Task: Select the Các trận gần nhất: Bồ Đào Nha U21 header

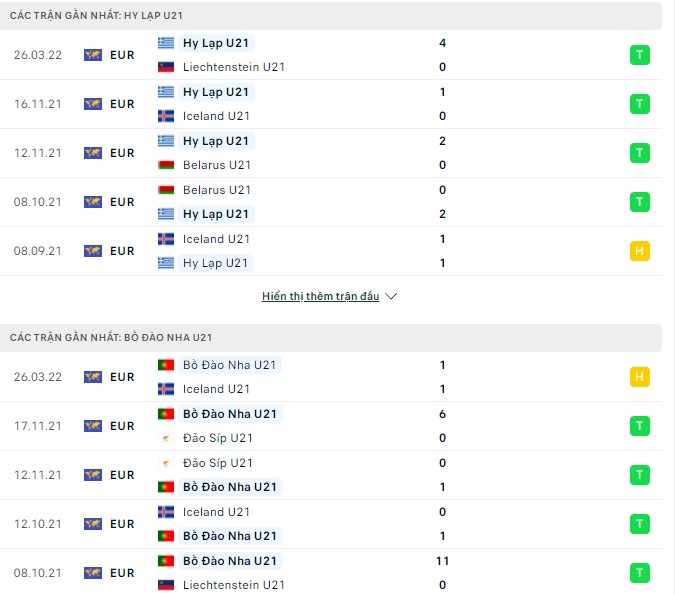Action: 110,338
